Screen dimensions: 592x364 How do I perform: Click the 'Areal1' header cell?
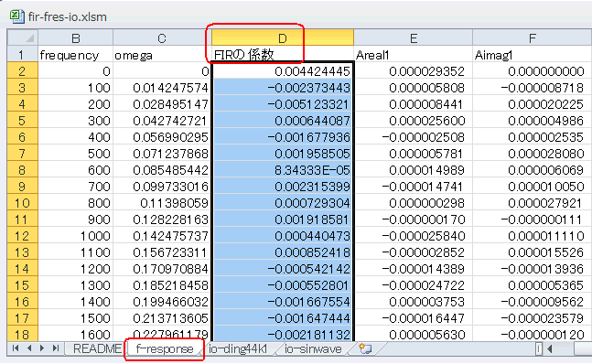tap(413, 55)
